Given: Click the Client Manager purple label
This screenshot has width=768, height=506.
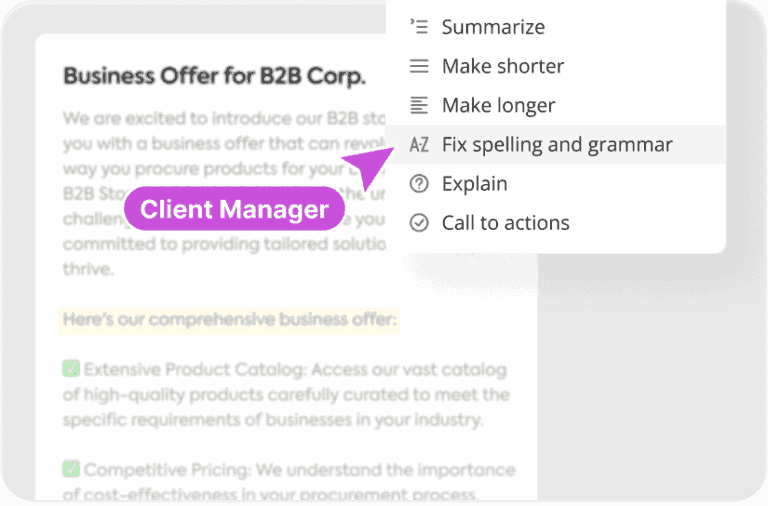Looking at the screenshot, I should point(234,209).
